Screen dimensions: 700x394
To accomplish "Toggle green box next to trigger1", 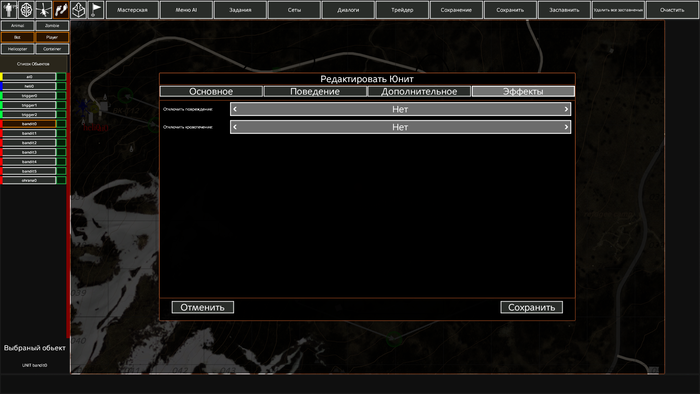I will tap(61, 105).
